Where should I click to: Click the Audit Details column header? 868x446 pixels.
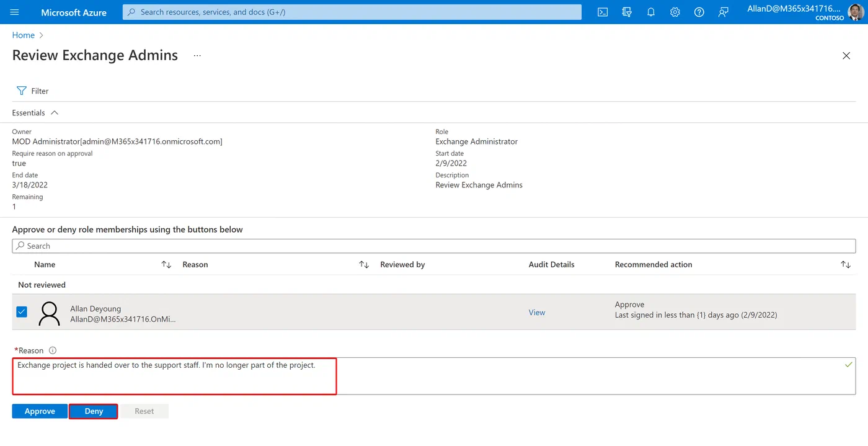click(x=552, y=264)
